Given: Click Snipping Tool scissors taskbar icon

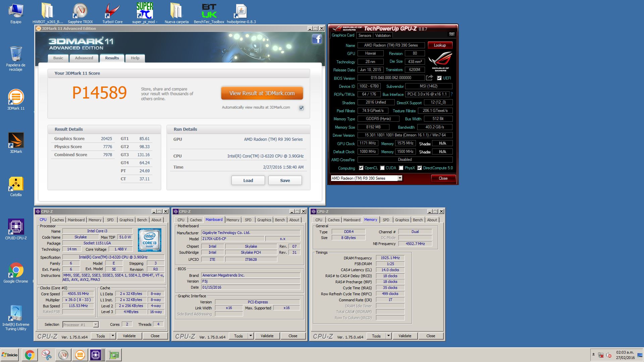Looking at the screenshot, I should (47, 355).
